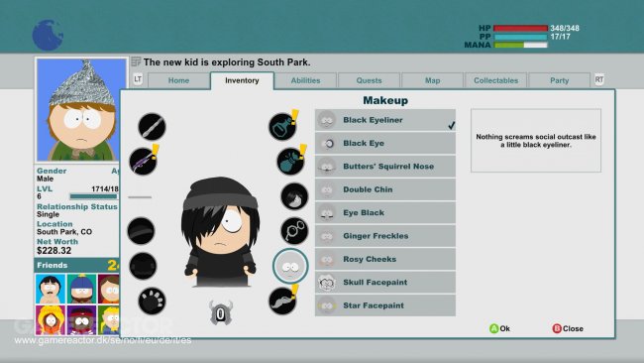Click the eyeliner item description box
The height and width of the screenshot is (363, 644).
[x=536, y=141]
